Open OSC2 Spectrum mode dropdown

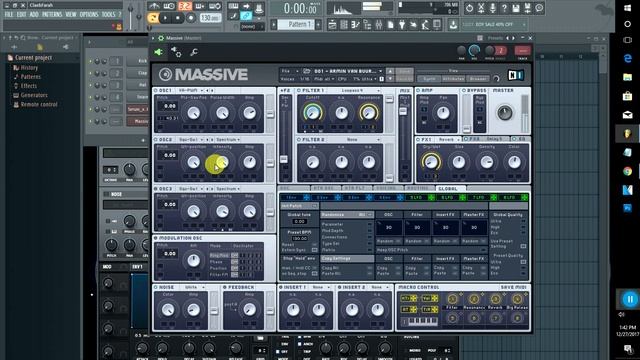[x=228, y=140]
